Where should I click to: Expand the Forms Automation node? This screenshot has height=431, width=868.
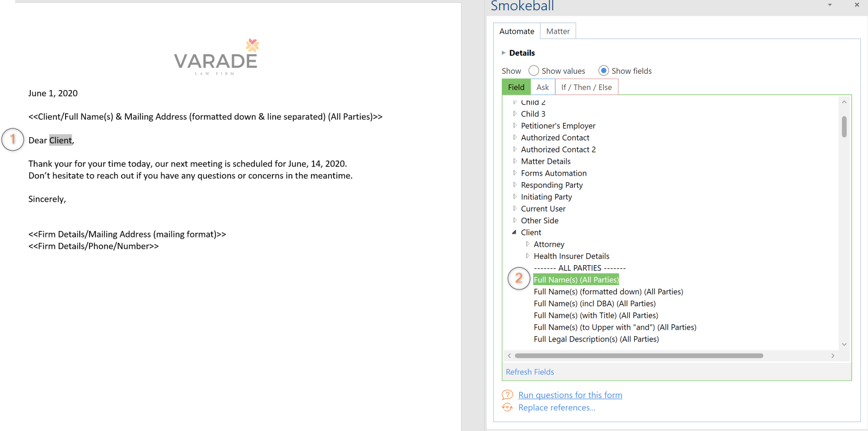515,173
